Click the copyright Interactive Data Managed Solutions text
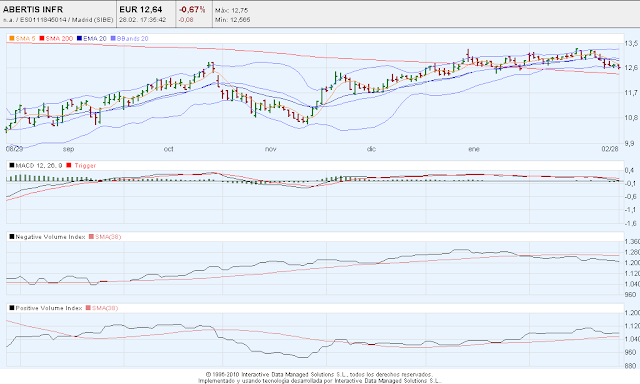The height and width of the screenshot is (384, 640). click(319, 374)
